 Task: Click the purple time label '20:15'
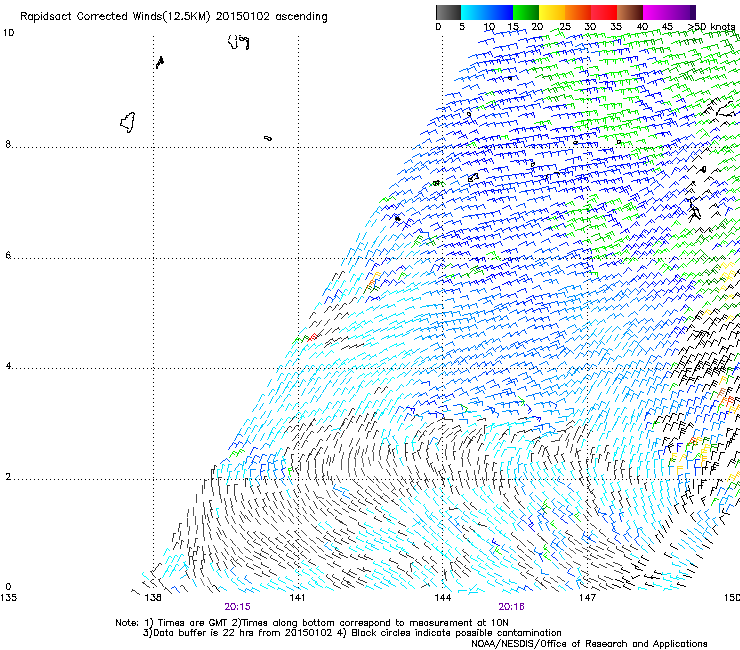click(x=237, y=607)
